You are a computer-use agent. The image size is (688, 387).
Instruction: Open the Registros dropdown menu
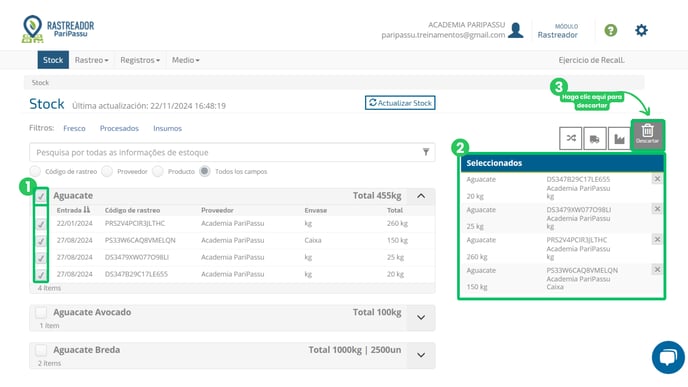140,60
